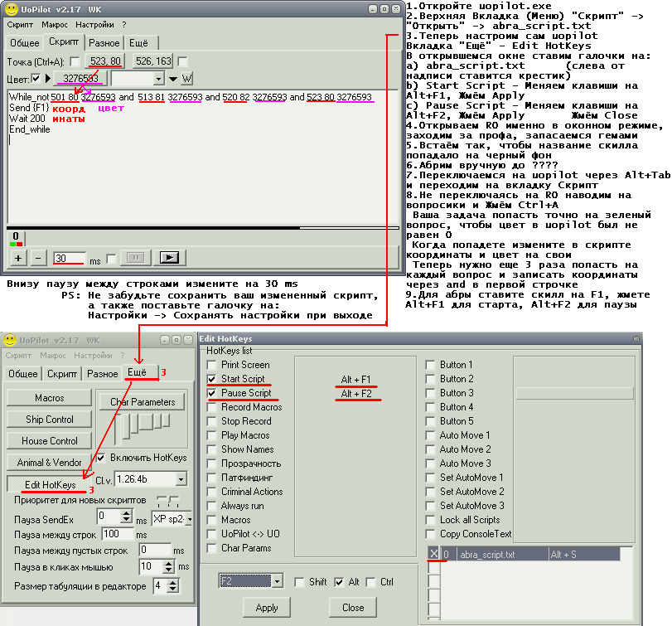This screenshot has width=672, height=626.
Task: Open the Скрипт menu in the upper UoPilot window
Action: tap(20, 25)
